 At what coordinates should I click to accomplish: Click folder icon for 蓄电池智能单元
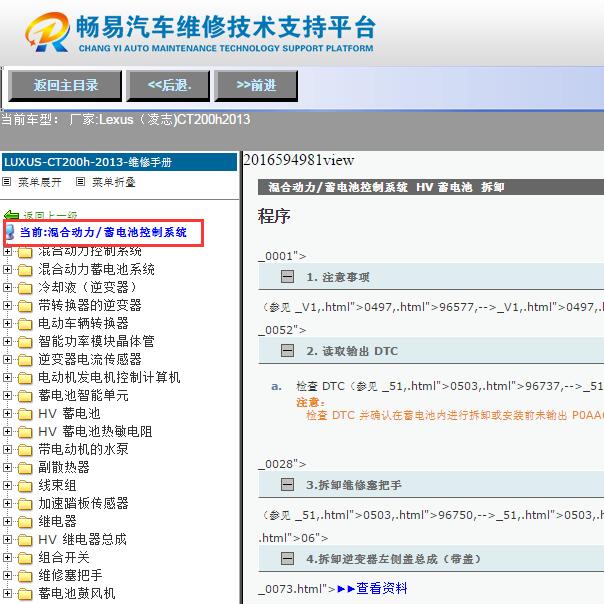(x=25, y=396)
